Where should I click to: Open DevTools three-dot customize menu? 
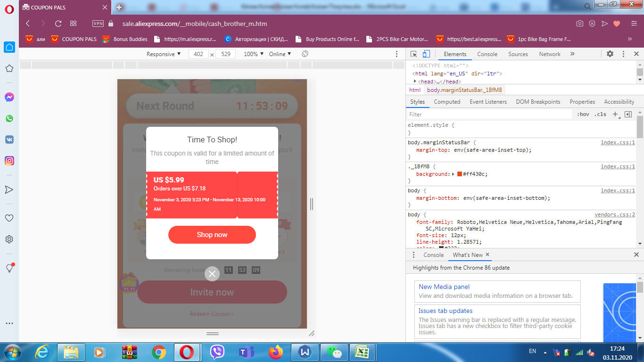(623, 54)
